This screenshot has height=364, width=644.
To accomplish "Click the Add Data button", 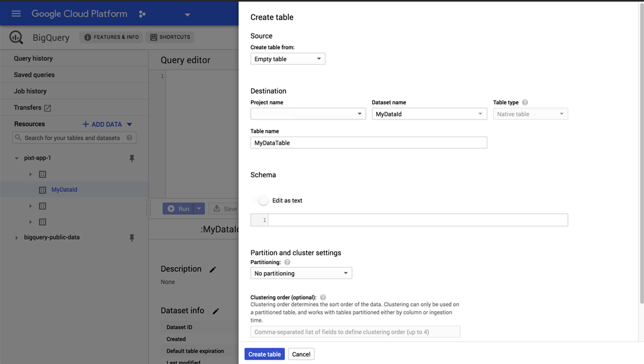I will (103, 124).
